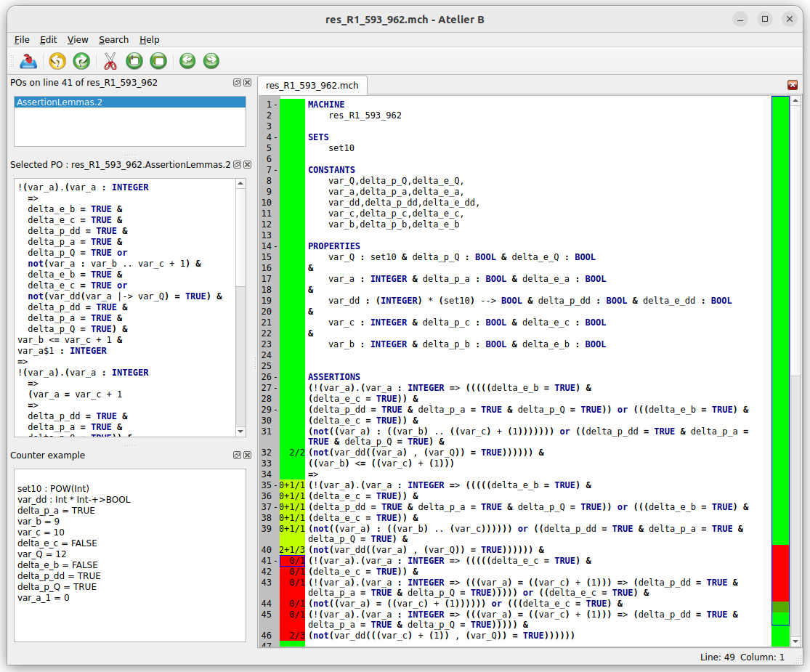Click the Selected PO scrollbar up arrow
Screen dimensions: 810x672
pyautogui.click(x=240, y=184)
